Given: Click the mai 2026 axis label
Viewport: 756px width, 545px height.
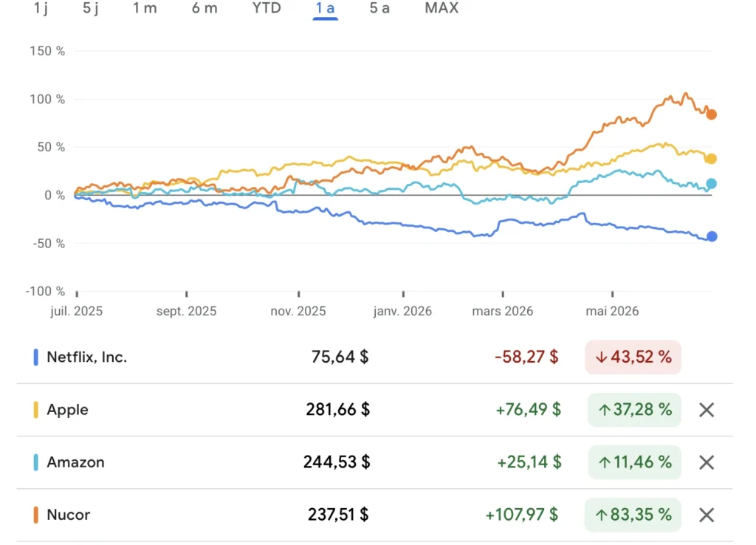Looking at the screenshot, I should pos(612,311).
